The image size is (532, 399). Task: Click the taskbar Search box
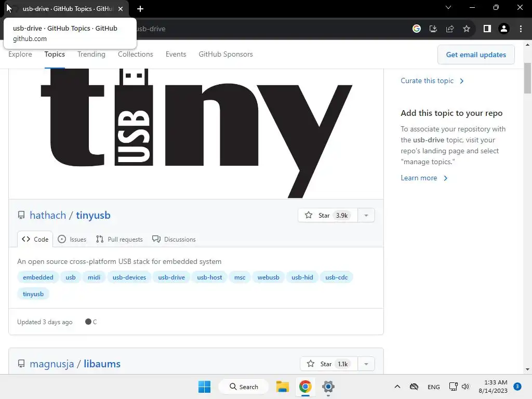pos(244,387)
